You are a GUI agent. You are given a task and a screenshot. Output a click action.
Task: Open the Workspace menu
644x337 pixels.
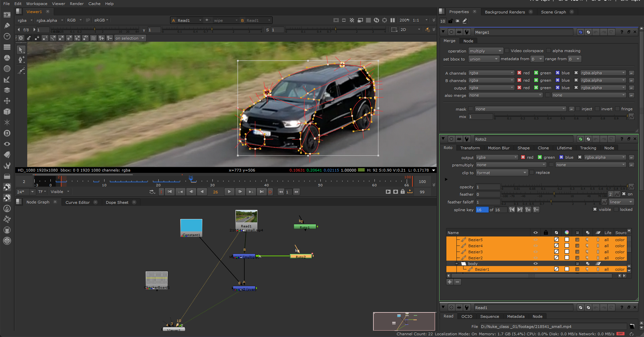[x=37, y=4]
